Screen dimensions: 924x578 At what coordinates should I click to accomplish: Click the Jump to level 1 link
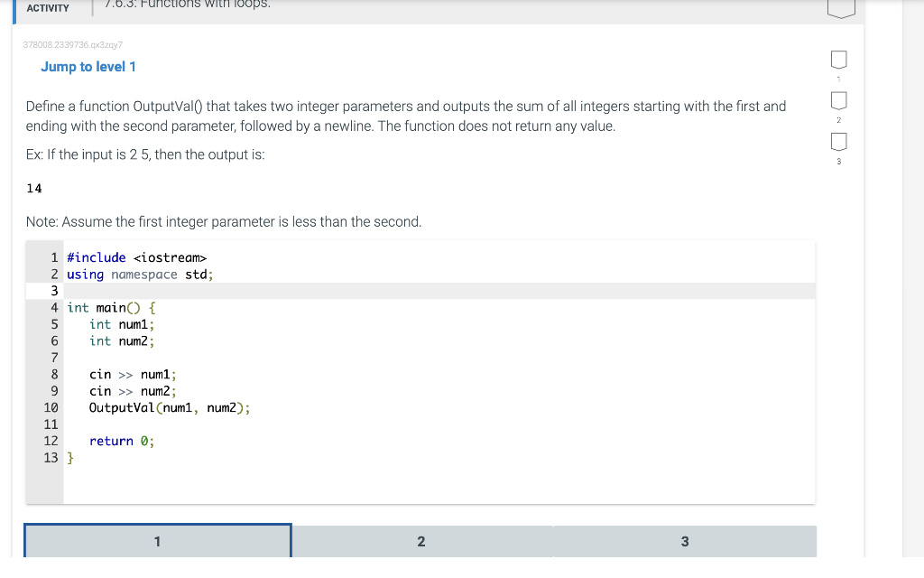[88, 67]
